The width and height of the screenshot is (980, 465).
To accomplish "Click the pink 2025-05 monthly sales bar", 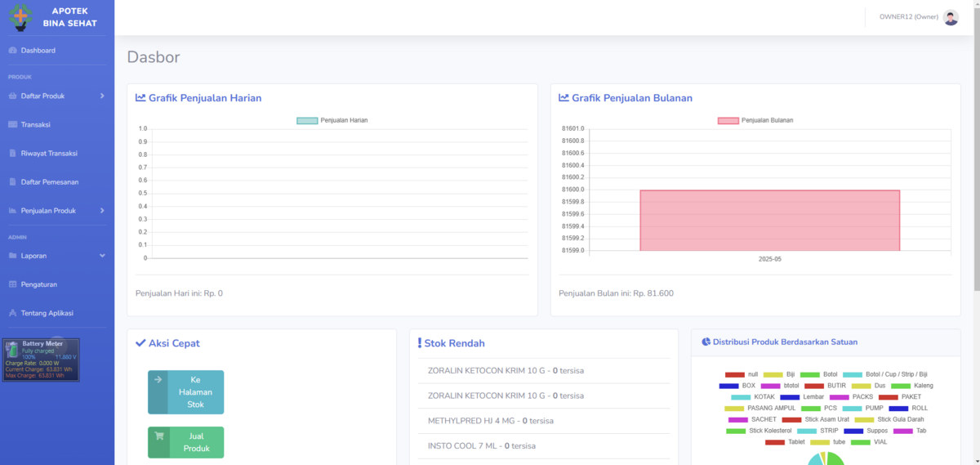I will [769, 220].
